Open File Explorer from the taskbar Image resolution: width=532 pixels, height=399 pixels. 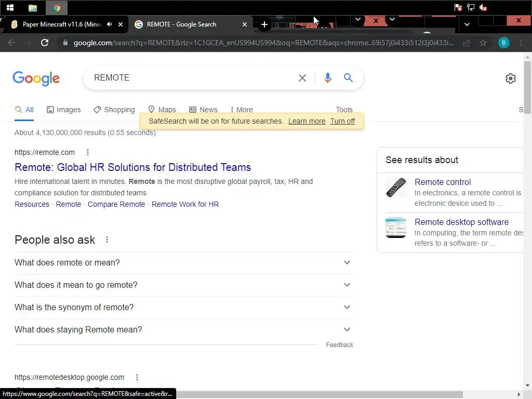click(x=33, y=8)
